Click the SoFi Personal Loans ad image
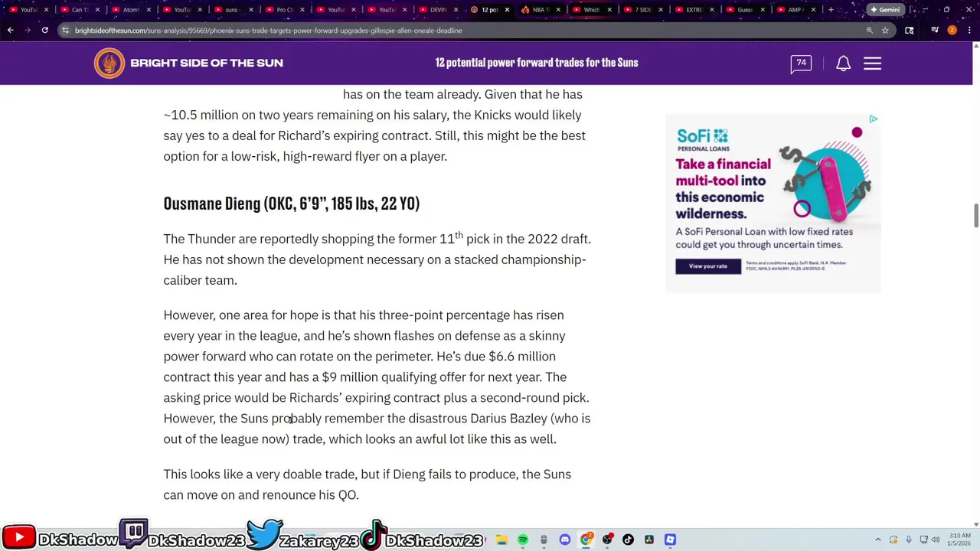Screen dimensions: 980x551 point(773,203)
